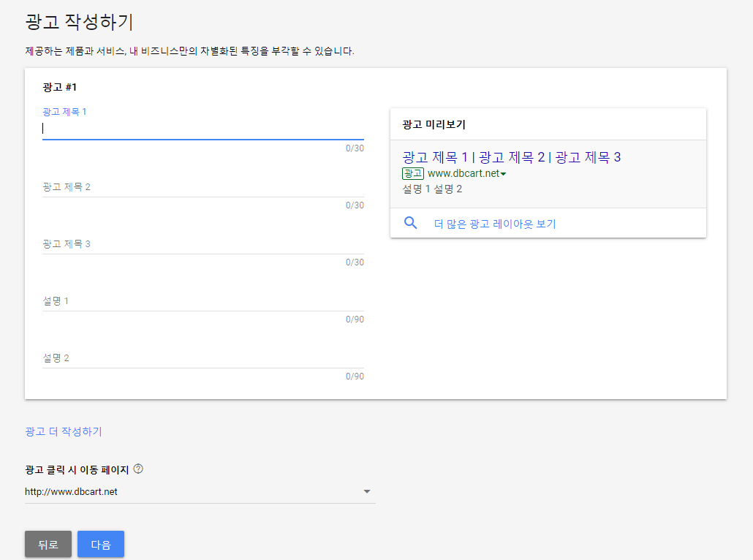Click the magnifier icon in the ad preview

click(411, 224)
